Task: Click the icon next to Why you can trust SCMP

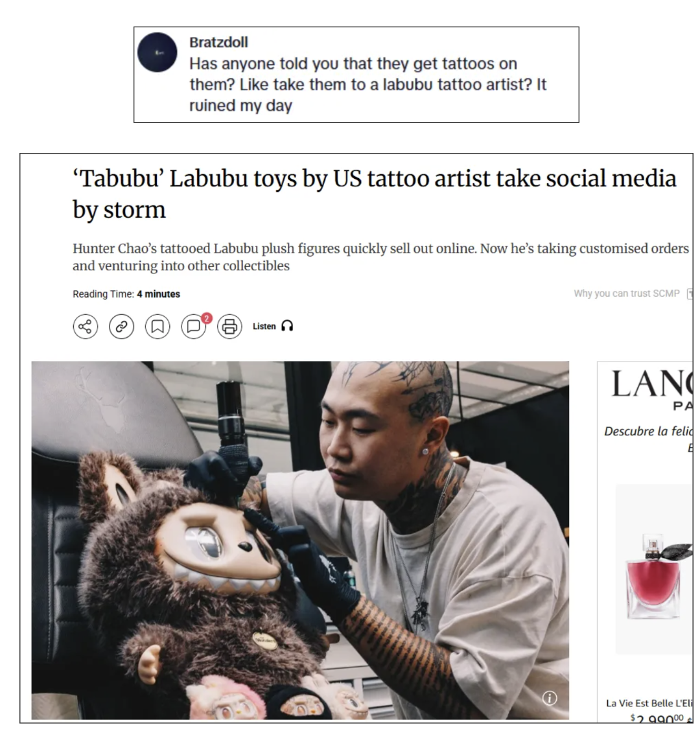Action: coord(690,294)
